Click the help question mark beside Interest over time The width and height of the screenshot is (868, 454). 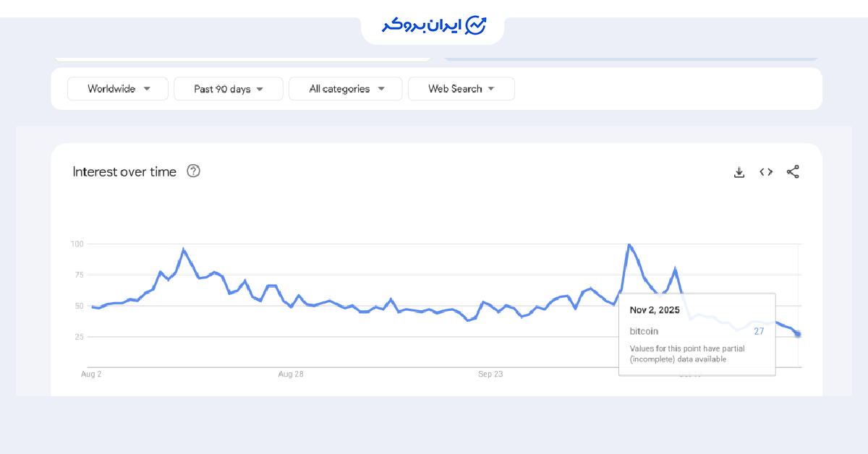click(x=193, y=171)
